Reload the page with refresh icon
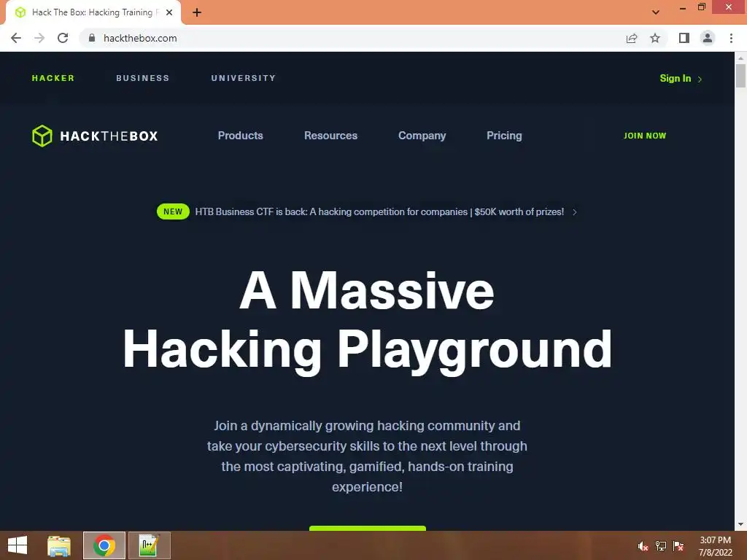This screenshot has height=560, width=747. (63, 38)
